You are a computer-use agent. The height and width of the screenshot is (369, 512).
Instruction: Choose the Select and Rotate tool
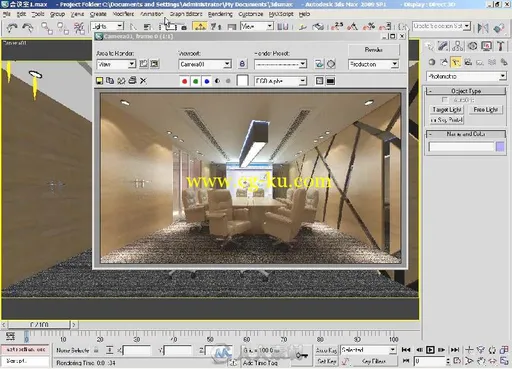[216, 26]
